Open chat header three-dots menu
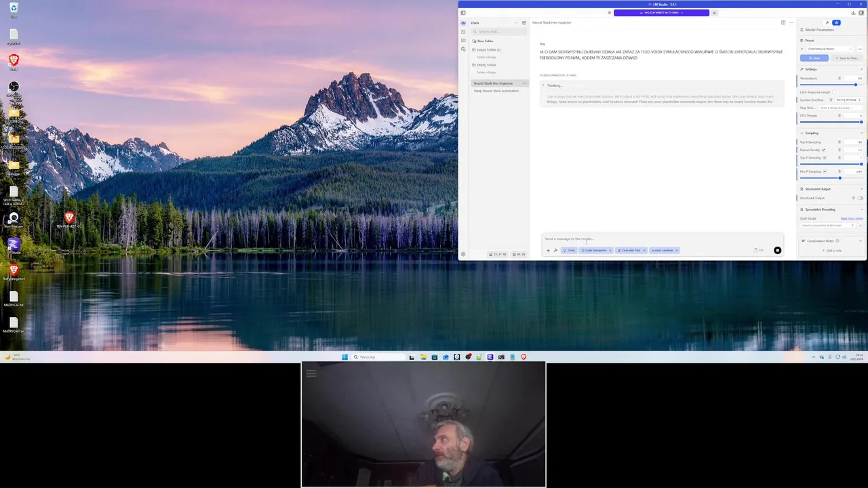The image size is (868, 488). pyautogui.click(x=791, y=22)
